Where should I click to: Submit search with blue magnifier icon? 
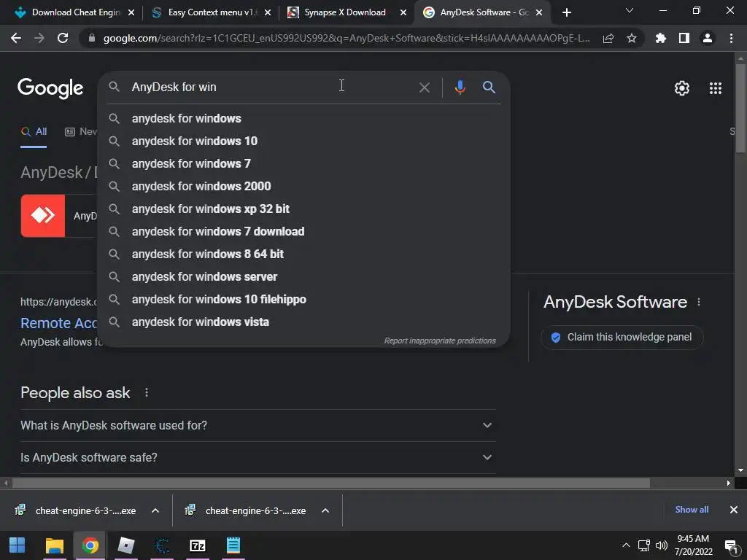pos(489,87)
